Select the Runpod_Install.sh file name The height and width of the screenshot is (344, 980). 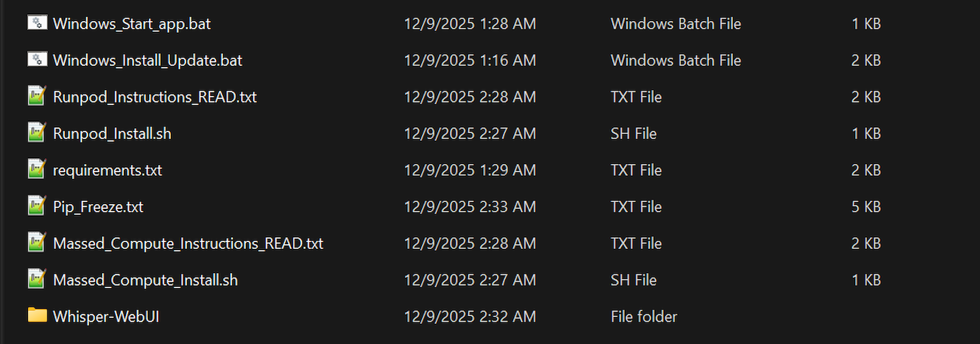tap(112, 134)
